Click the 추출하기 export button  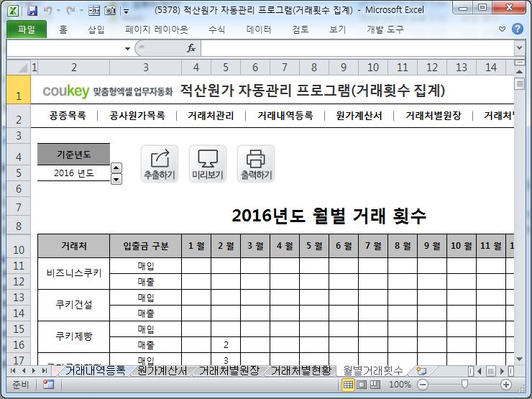click(160, 164)
